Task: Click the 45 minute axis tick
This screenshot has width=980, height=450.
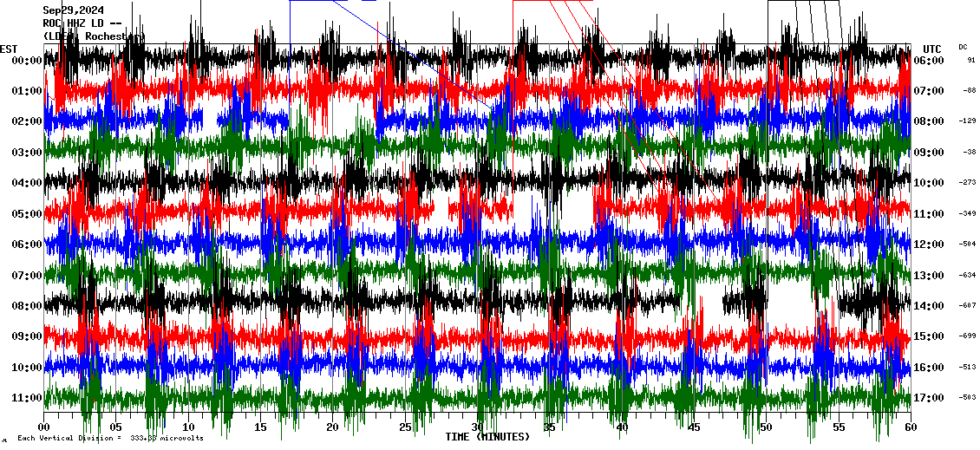Action: point(694,427)
